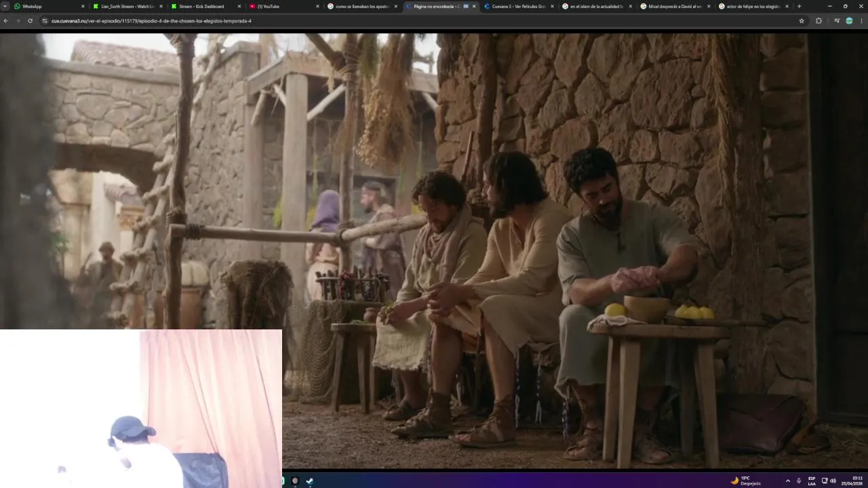Change the ESP LAA keyboard language

tap(812, 481)
